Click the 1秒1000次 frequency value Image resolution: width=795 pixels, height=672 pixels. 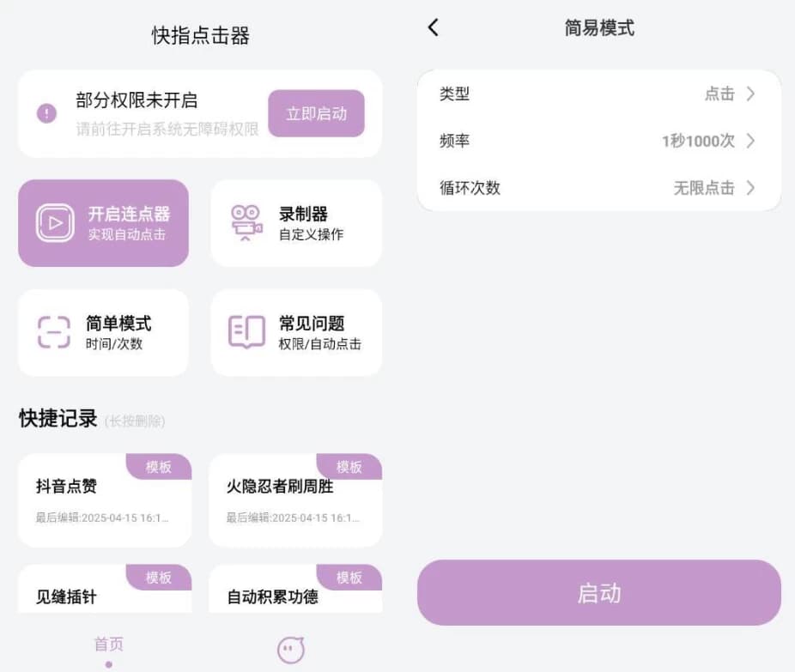[x=700, y=141]
